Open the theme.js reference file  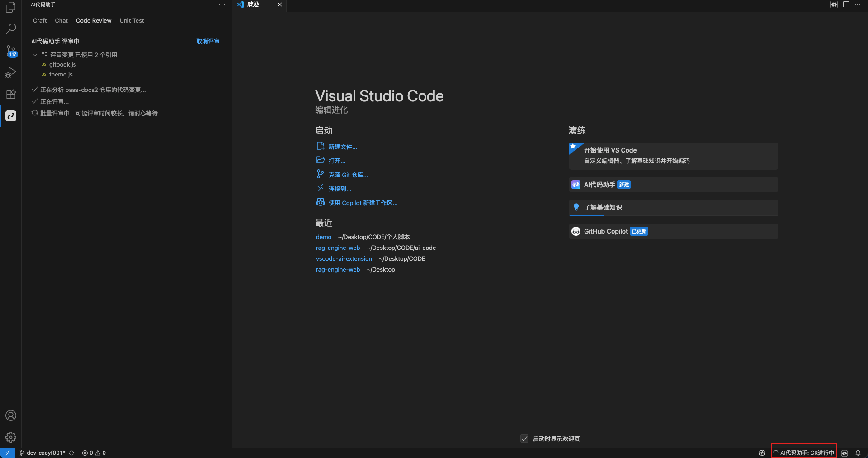pyautogui.click(x=61, y=75)
